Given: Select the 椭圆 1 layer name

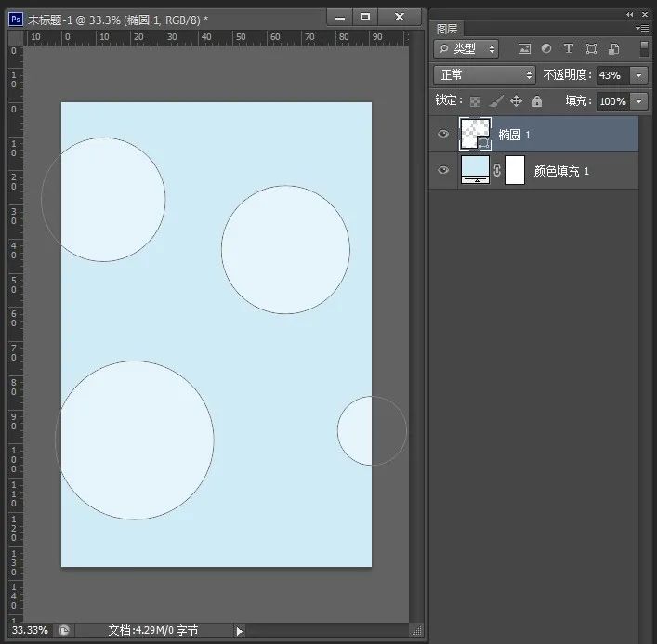Looking at the screenshot, I should tap(514, 135).
